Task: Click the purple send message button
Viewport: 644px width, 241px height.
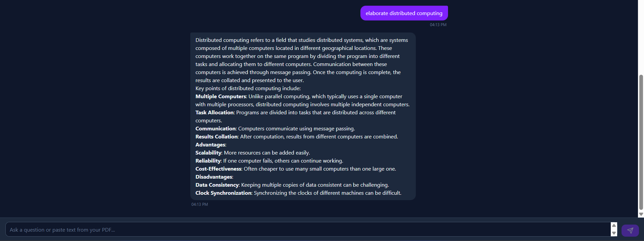Action: click(630, 230)
